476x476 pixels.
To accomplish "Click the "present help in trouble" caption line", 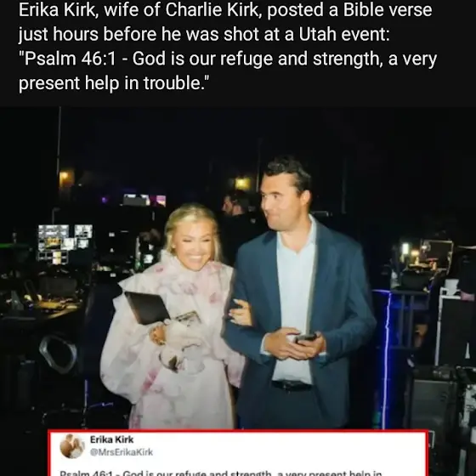I will click(x=114, y=83).
